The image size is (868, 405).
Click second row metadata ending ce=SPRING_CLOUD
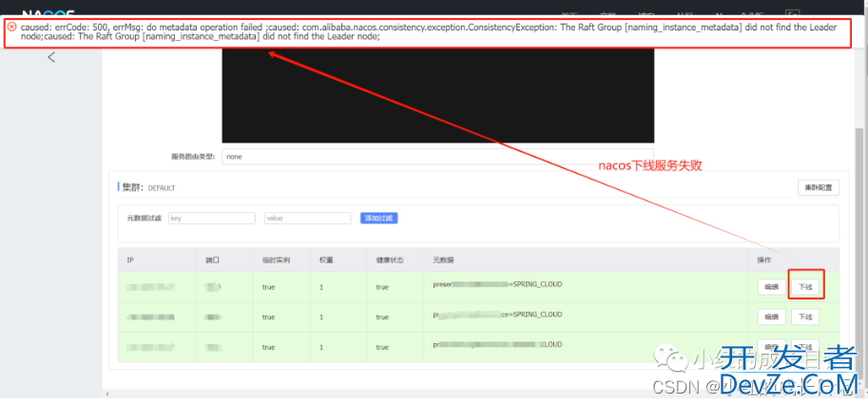497,315
